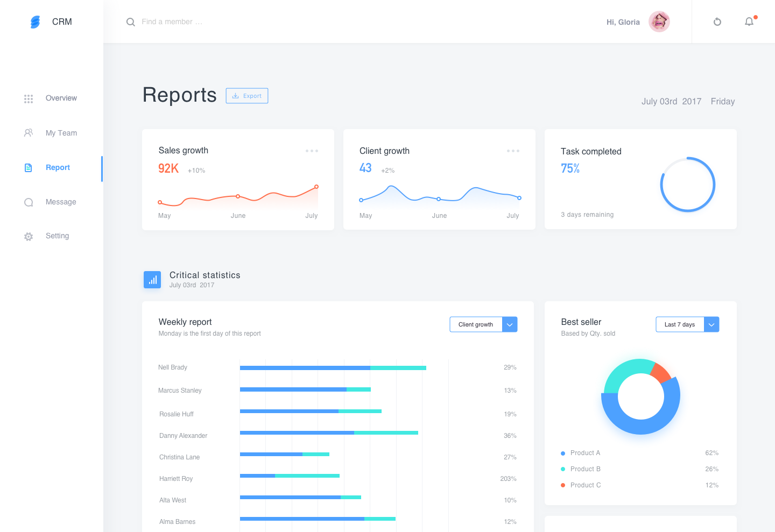Open Sales growth three-dot menu
The width and height of the screenshot is (775, 532).
point(312,151)
